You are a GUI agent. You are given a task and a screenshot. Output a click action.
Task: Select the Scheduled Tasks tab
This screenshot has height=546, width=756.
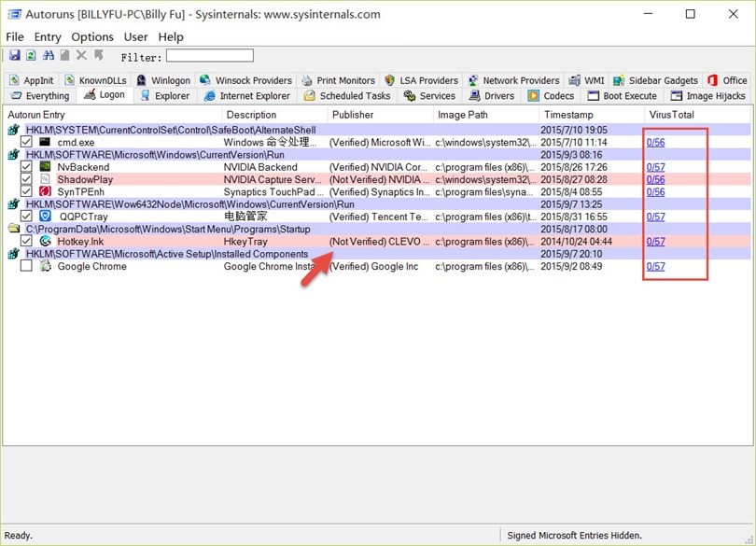click(347, 96)
